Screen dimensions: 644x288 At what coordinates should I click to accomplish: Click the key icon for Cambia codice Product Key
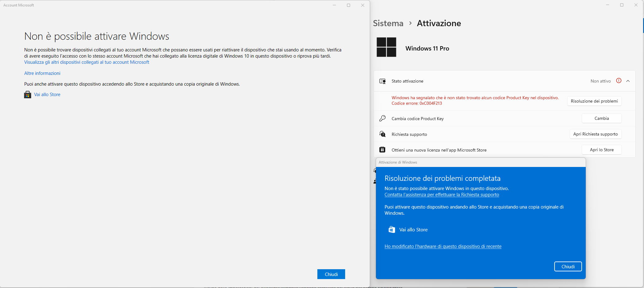(382, 118)
